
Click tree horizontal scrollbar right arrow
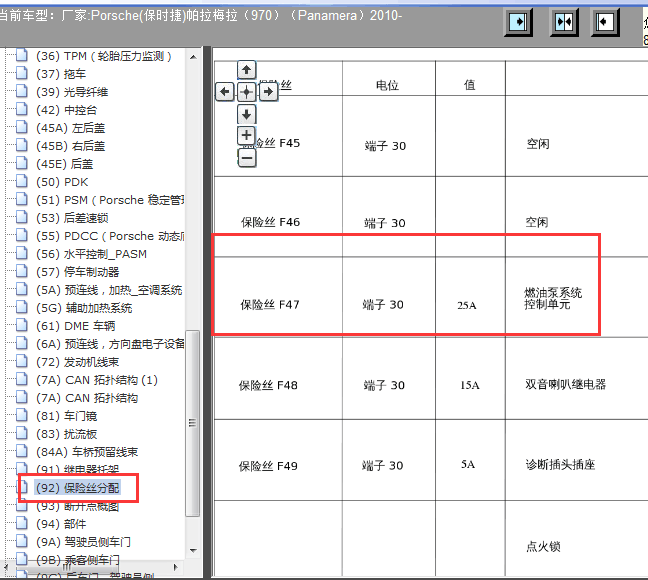[176, 567]
